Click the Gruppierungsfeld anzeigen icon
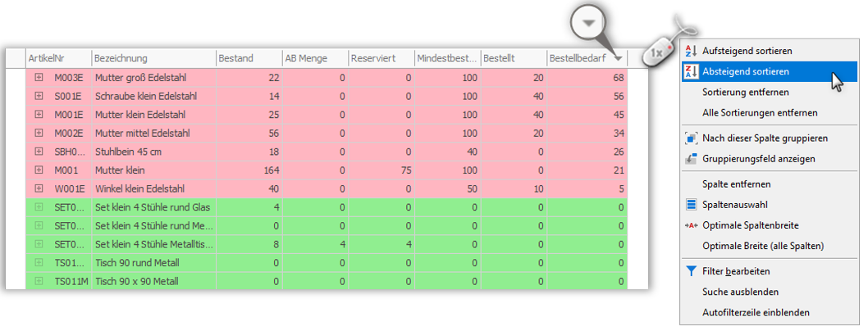The width and height of the screenshot is (868, 331). click(x=691, y=159)
